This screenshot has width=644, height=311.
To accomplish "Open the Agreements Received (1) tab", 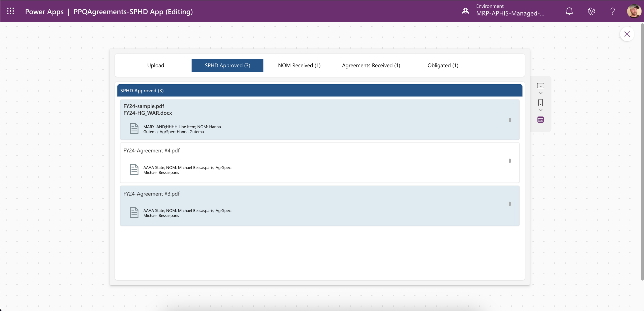I will (x=371, y=65).
